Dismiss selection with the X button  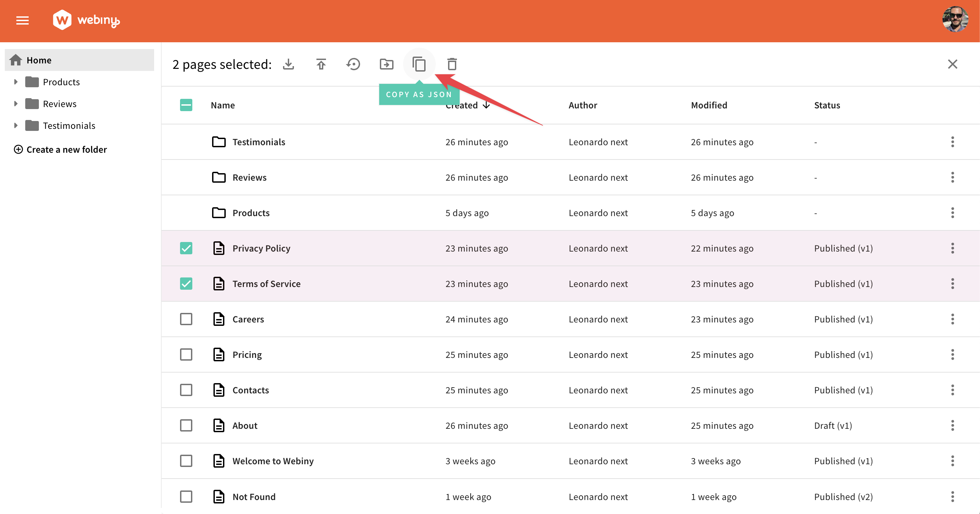952,64
